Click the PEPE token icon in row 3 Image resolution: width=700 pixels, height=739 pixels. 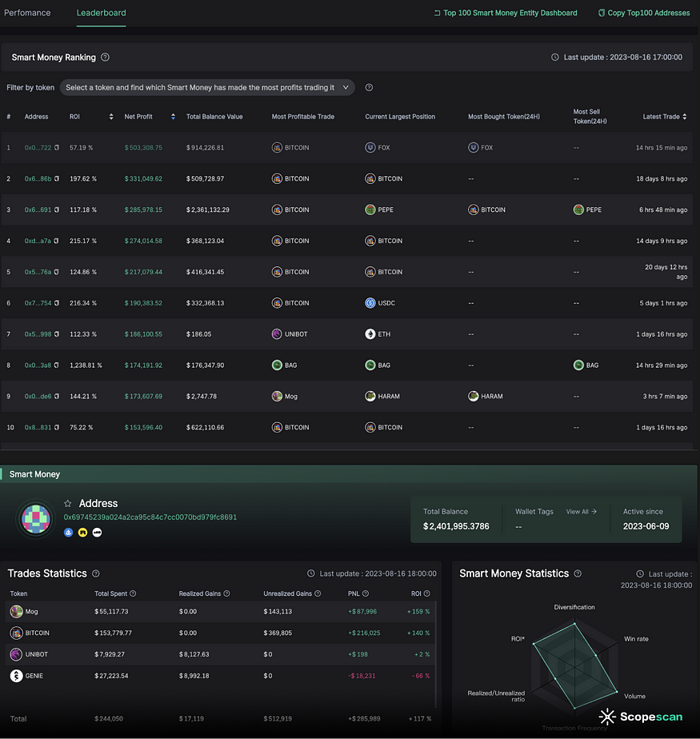pos(370,210)
